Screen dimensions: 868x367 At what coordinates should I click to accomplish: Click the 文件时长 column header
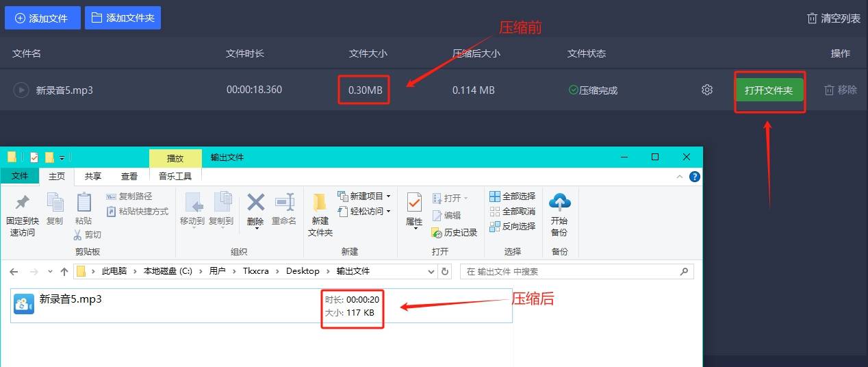pos(245,53)
